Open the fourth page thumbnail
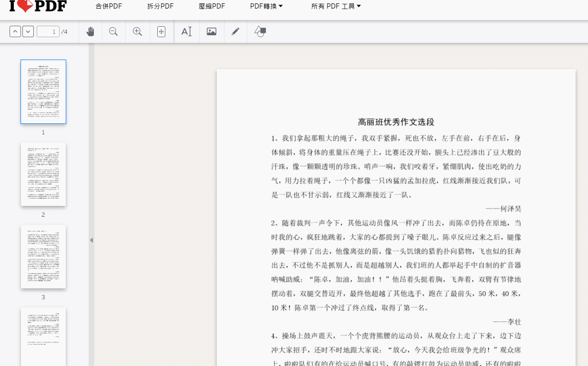The width and height of the screenshot is (588, 366). tap(43, 336)
